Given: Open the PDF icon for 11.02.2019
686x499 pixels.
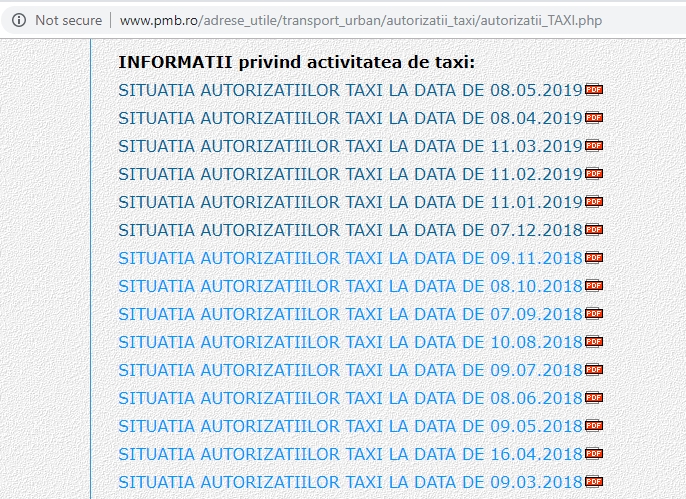Looking at the screenshot, I should coord(594,174).
